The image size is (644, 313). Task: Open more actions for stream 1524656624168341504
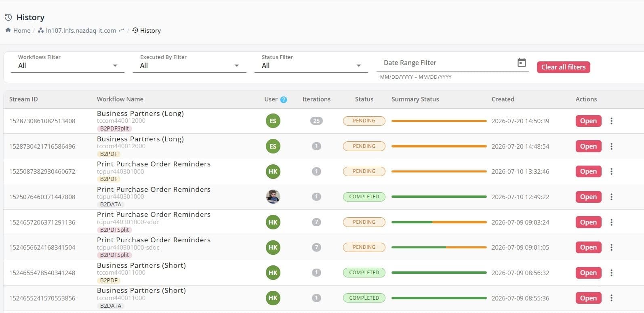[611, 247]
